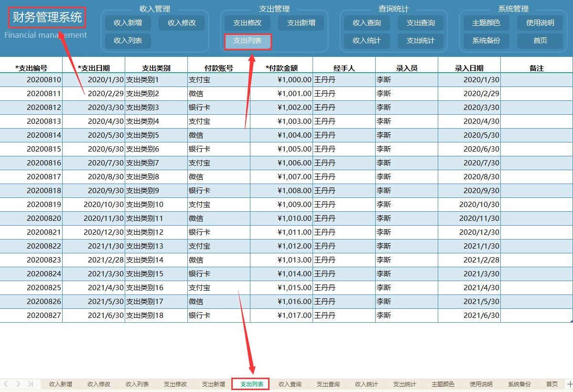Select the 首页 sheet tab

click(x=552, y=384)
